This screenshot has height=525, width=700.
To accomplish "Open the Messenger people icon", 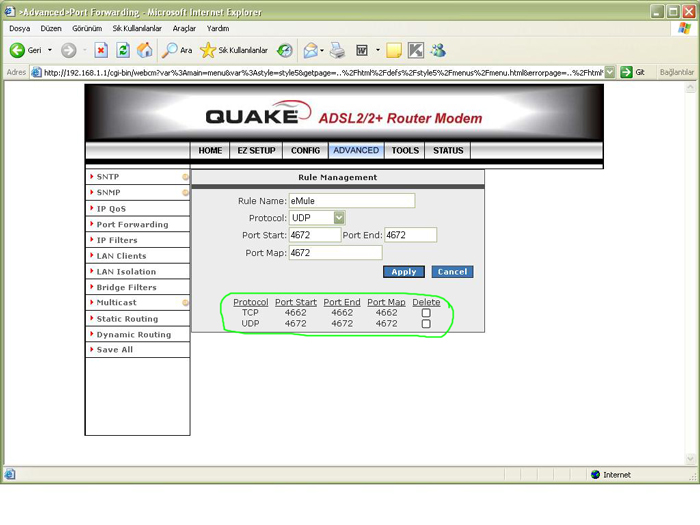I will click(x=438, y=50).
